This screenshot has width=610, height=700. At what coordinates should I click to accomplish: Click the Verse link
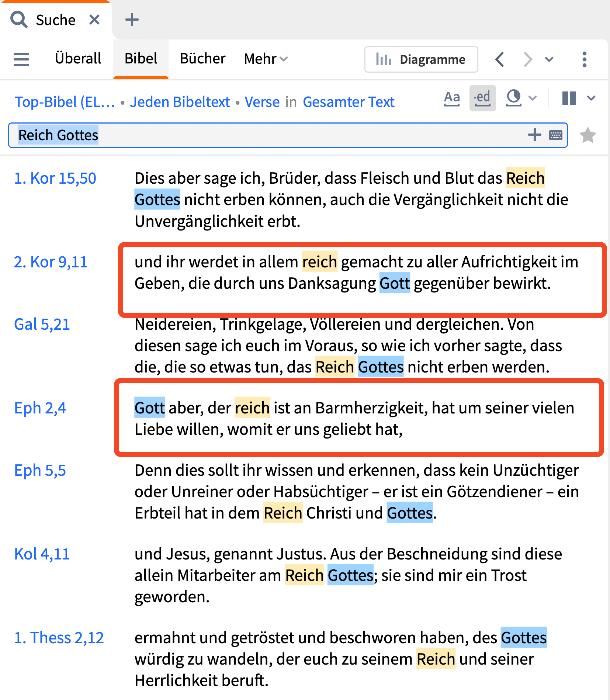(x=262, y=102)
